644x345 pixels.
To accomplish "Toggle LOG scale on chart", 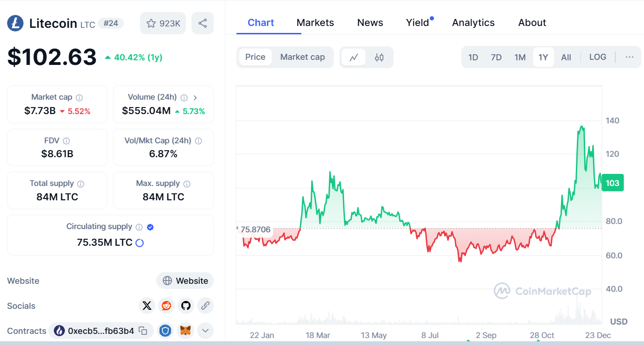I will [x=598, y=57].
